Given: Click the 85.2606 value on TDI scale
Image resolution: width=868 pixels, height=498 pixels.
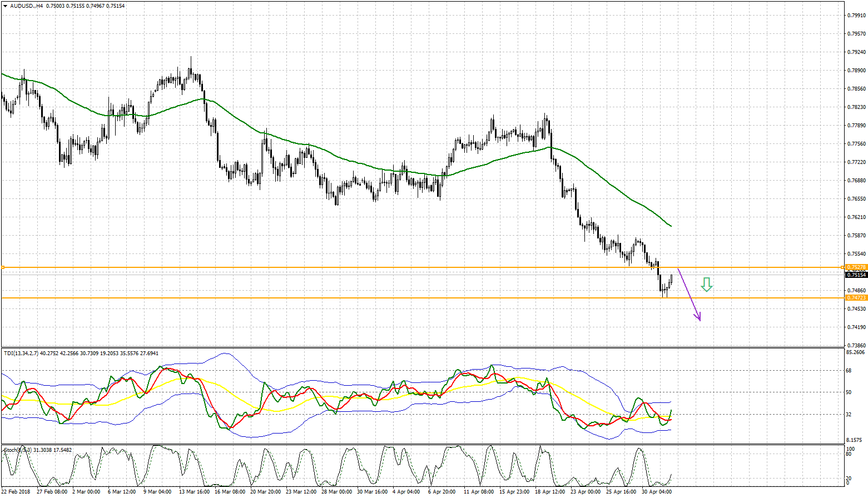Looking at the screenshot, I should 855,352.
